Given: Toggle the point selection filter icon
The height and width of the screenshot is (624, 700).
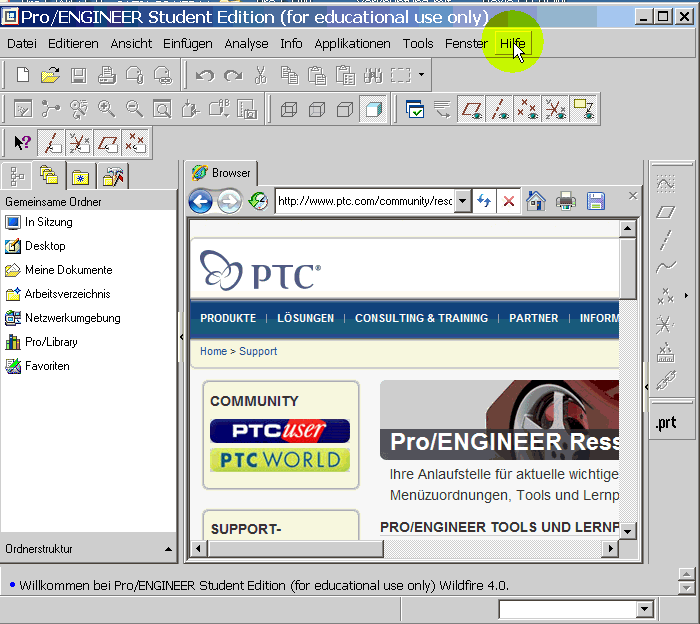Looking at the screenshot, I should coord(134,143).
